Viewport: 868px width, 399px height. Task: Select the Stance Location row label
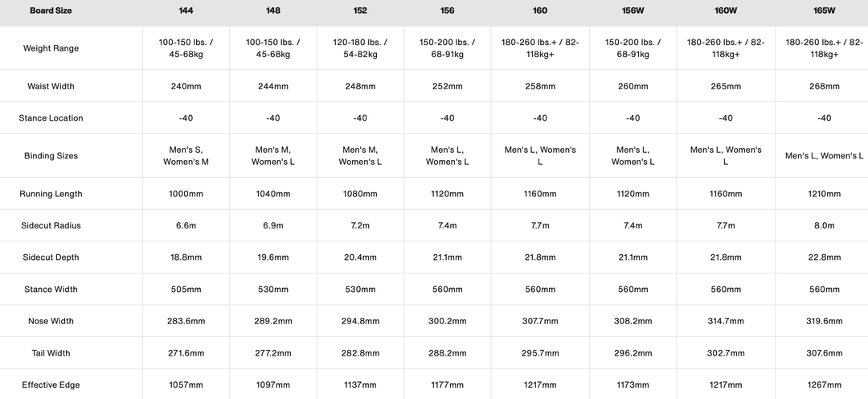52,118
